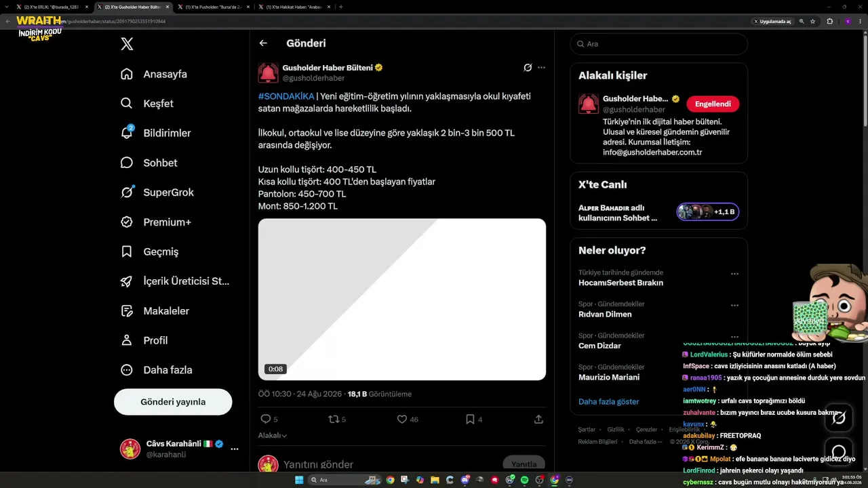Click the post timestamp ÖÖ 10:30 · 24 Ağu 2026
This screenshot has width=868, height=488.
click(300, 394)
